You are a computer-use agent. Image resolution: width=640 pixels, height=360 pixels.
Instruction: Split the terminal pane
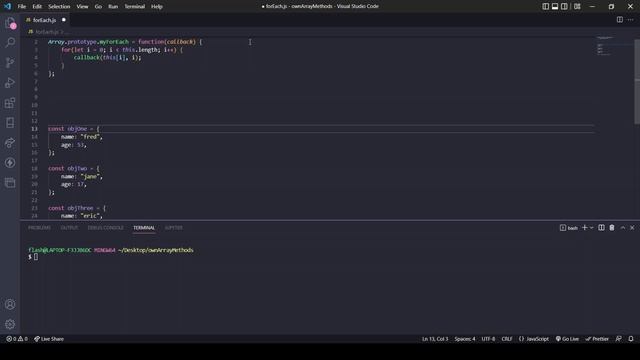tap(601, 228)
